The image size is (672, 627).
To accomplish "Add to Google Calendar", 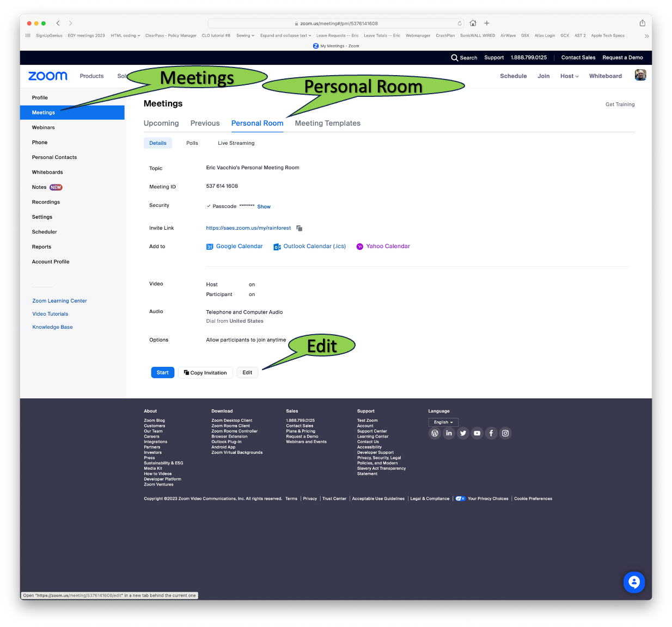I will coord(234,247).
